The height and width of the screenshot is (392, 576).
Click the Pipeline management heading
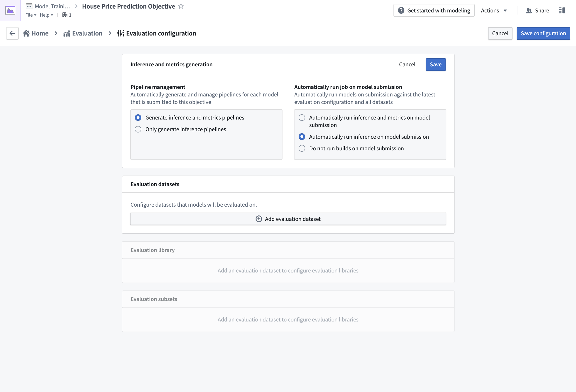tap(158, 87)
